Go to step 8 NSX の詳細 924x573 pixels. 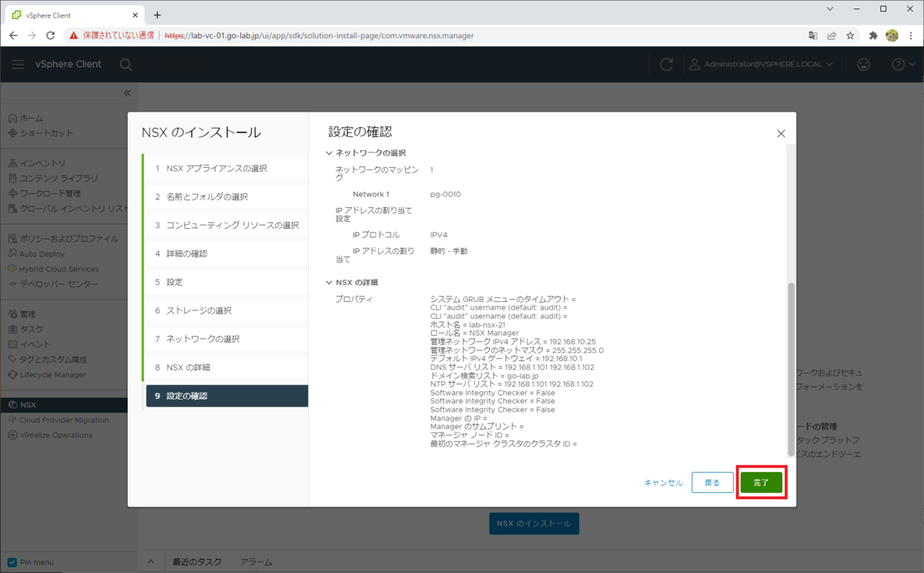[226, 367]
